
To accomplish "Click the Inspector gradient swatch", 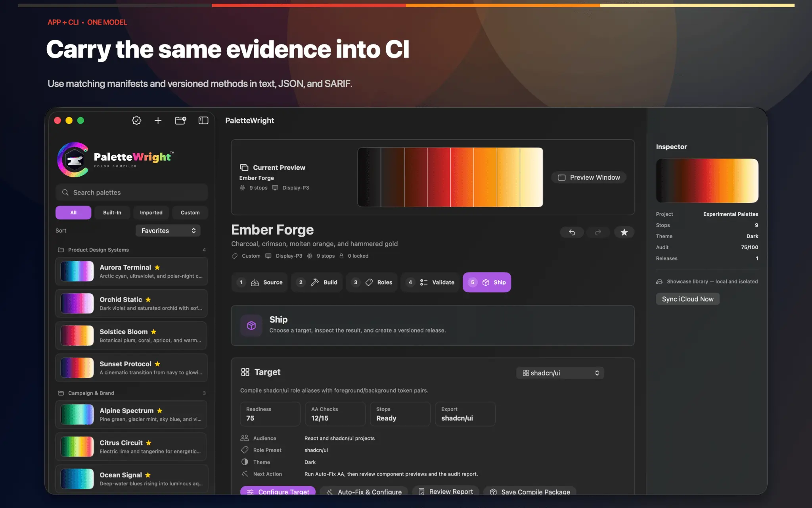I will 707,181.
